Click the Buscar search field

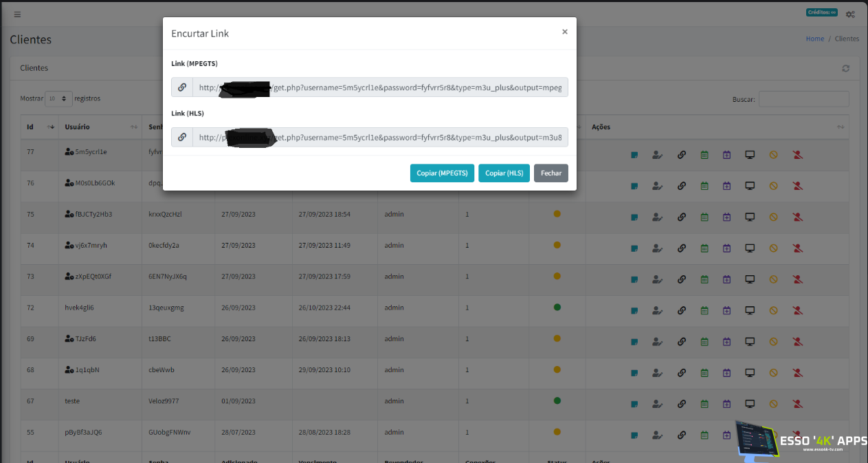(803, 99)
